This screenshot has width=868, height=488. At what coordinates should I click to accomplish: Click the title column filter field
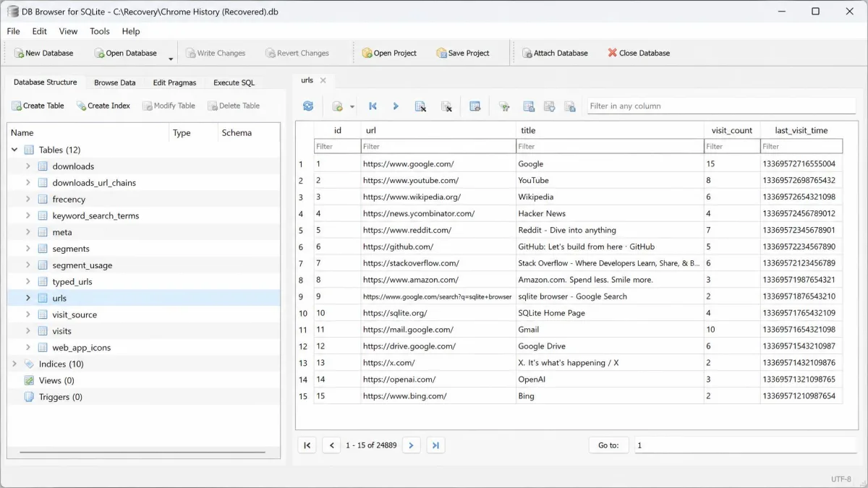[x=610, y=146]
